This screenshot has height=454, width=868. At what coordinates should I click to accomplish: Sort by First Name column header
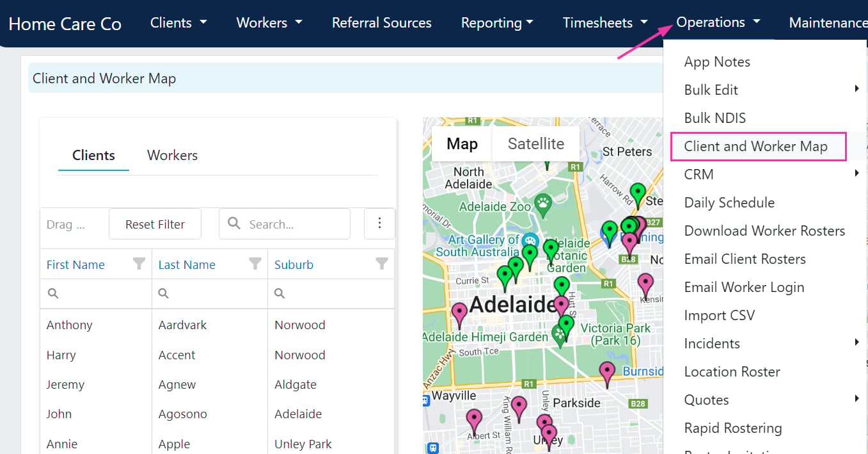(x=75, y=264)
